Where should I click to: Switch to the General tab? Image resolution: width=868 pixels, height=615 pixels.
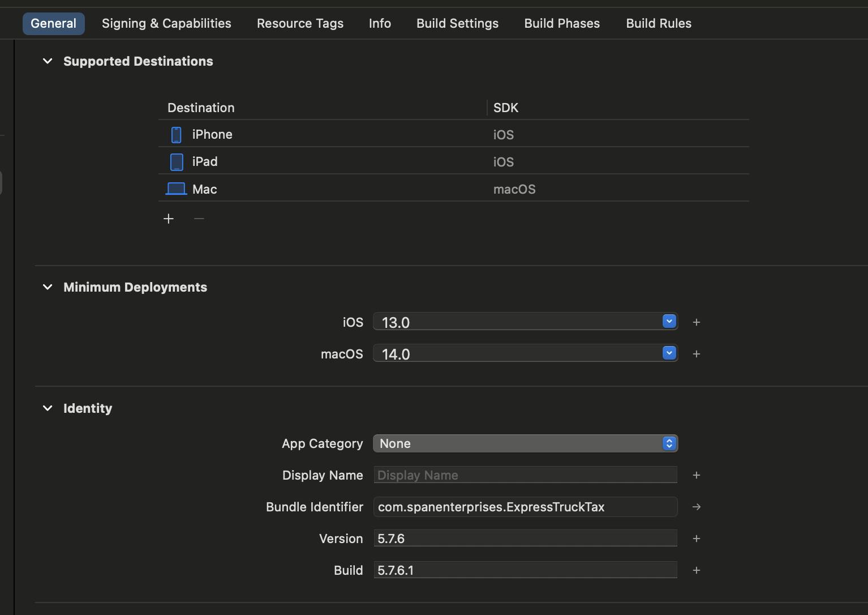(x=53, y=24)
